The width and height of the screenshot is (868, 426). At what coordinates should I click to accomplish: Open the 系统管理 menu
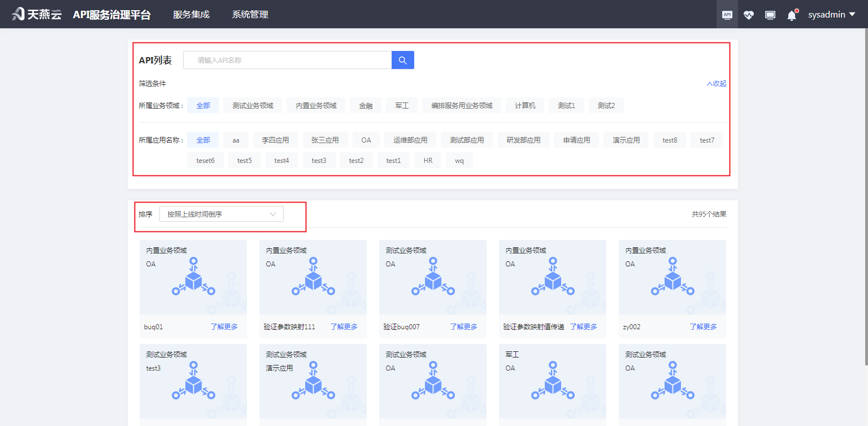click(x=250, y=14)
